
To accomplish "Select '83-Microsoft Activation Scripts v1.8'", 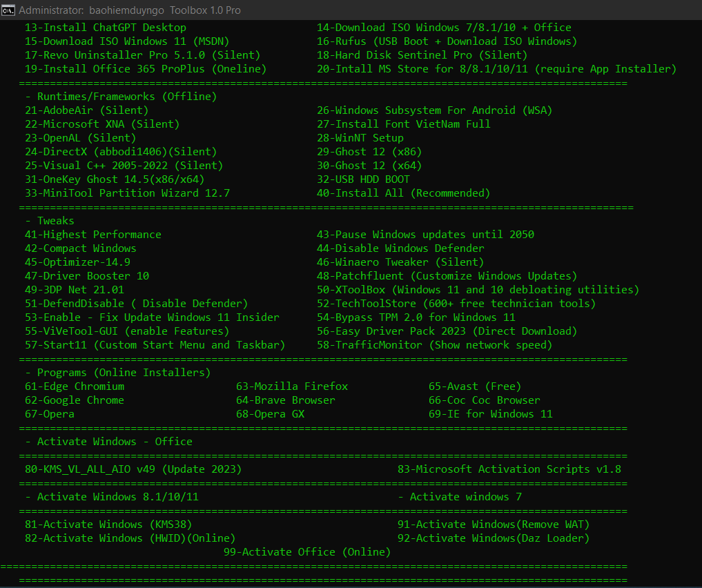I will tap(509, 469).
